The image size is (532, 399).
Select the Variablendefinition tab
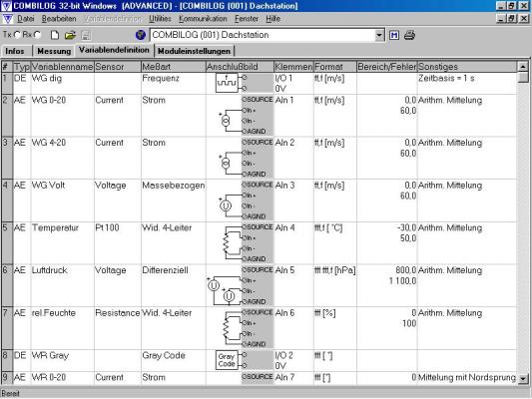pos(114,50)
